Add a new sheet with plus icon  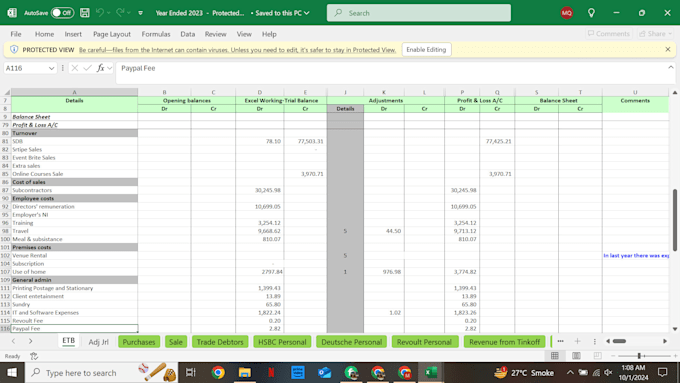point(577,341)
